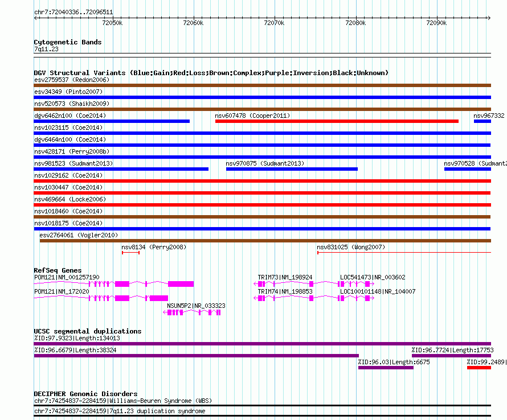Click the 72050k ruler position label

112,23
